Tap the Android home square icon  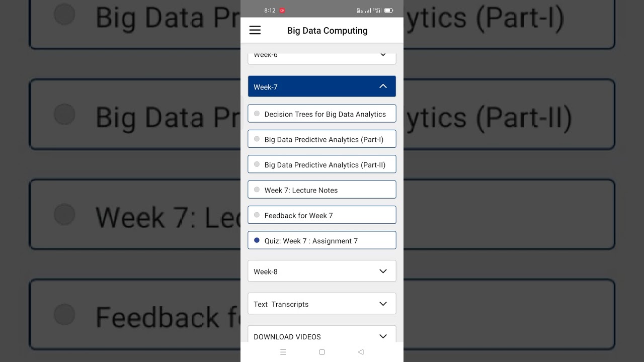(x=322, y=352)
